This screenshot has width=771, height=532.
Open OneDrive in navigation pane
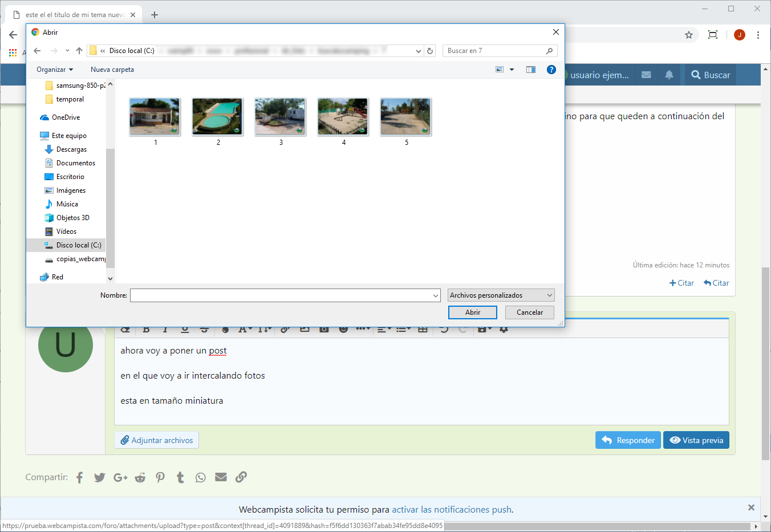(60, 117)
